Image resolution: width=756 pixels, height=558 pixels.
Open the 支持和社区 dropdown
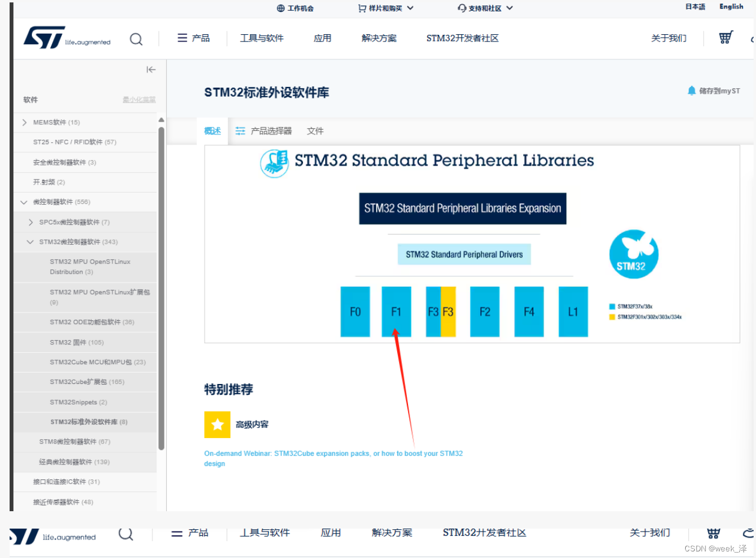485,8
